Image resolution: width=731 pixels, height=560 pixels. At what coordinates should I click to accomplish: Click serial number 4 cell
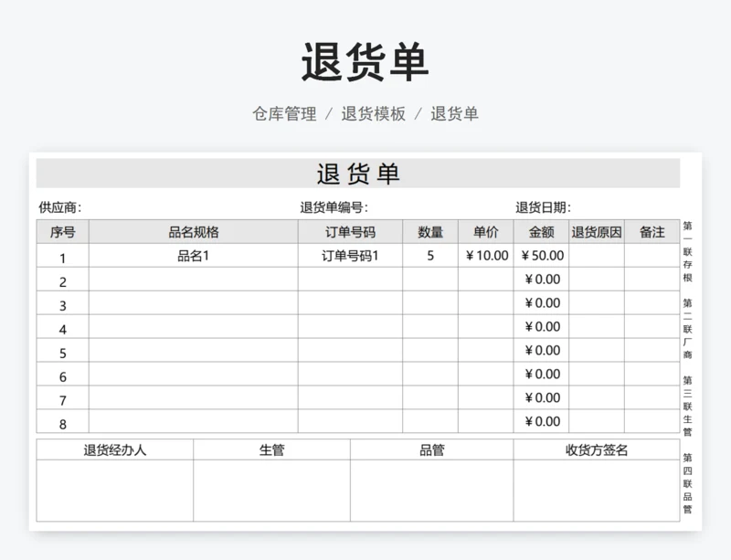[62, 326]
